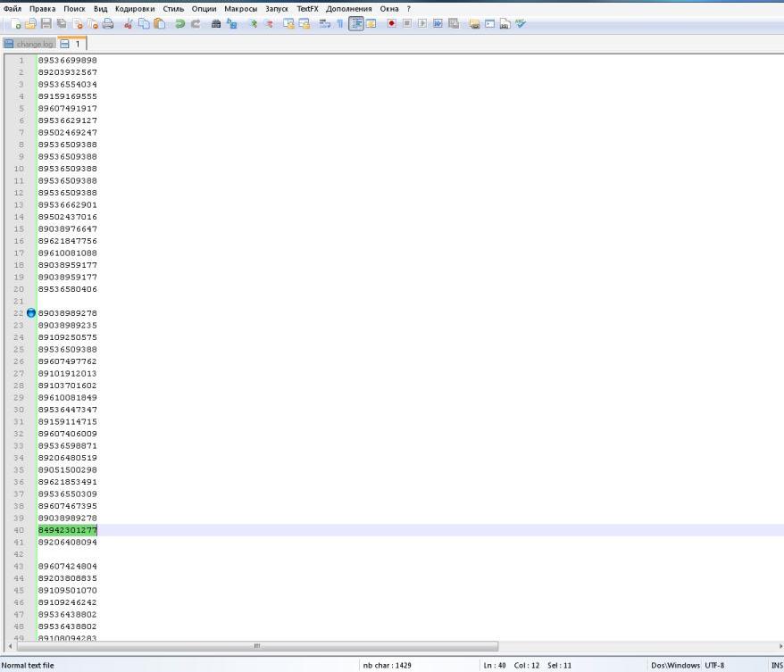This screenshot has width=784, height=672.
Task: Start macro recording with the red dot
Action: pyautogui.click(x=391, y=23)
